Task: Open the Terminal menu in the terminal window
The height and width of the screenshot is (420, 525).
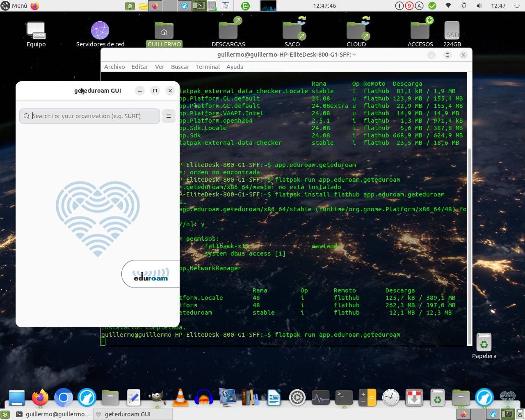Action: pos(208,66)
